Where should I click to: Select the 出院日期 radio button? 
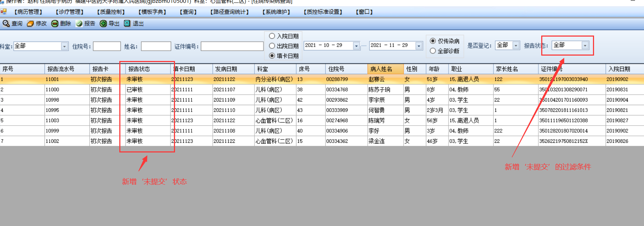(272, 46)
